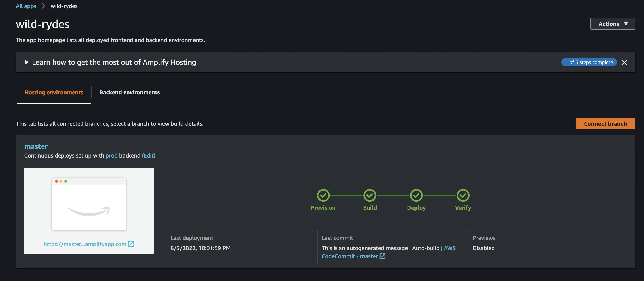Open the AWS CodeCommit - master link
The height and width of the screenshot is (281, 644).
[350, 256]
